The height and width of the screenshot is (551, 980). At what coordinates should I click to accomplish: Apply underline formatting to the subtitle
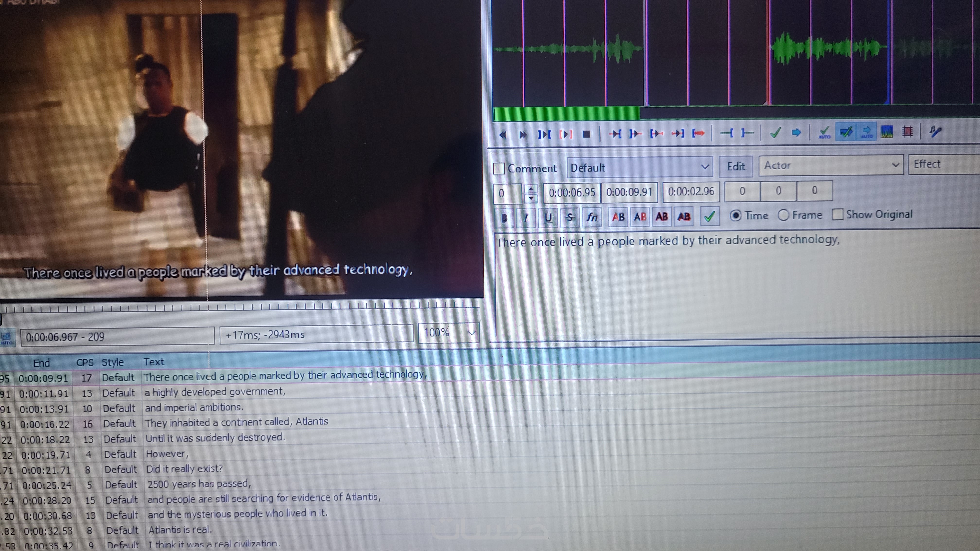[x=548, y=217]
